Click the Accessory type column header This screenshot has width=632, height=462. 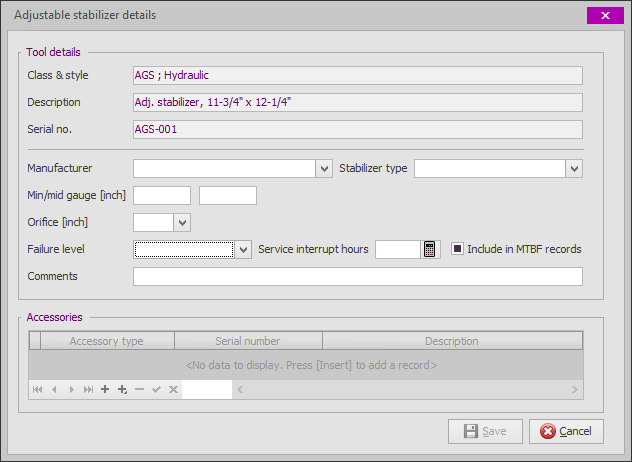[x=106, y=341]
